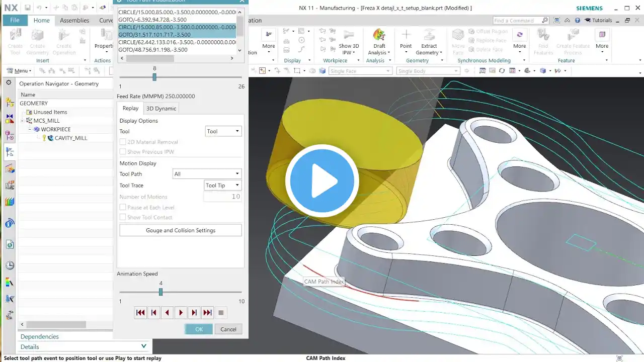Cancel the Tool Path Visualization dialog
The width and height of the screenshot is (644, 362).
(x=228, y=329)
